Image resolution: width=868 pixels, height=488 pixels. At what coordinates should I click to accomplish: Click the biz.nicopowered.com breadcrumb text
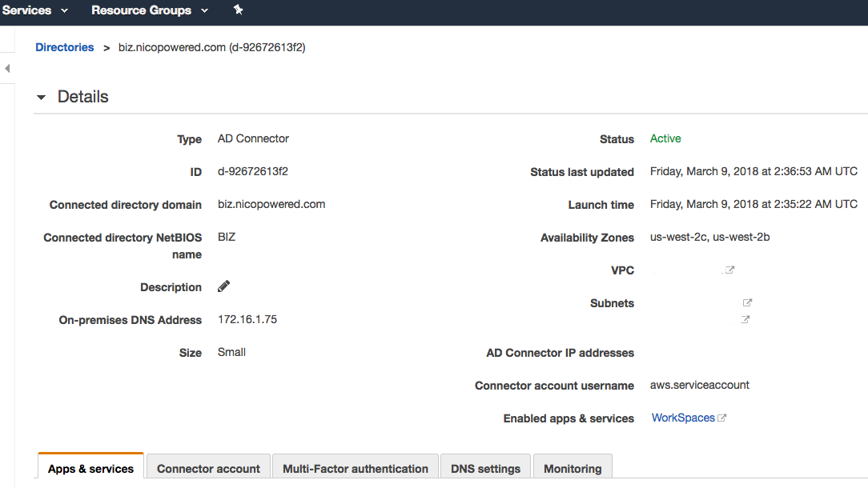pyautogui.click(x=211, y=47)
